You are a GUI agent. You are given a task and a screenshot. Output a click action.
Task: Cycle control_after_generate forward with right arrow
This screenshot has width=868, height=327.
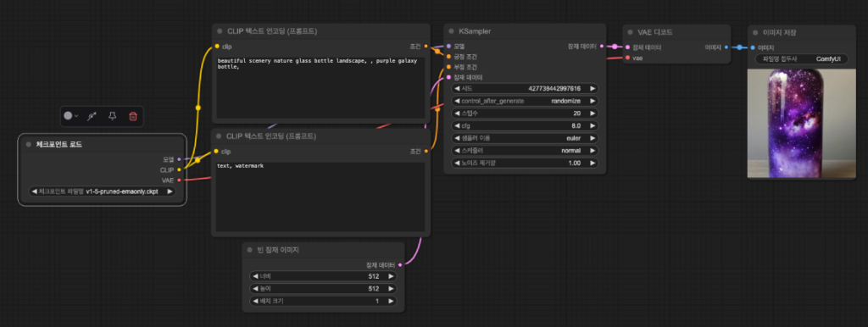[x=593, y=101]
